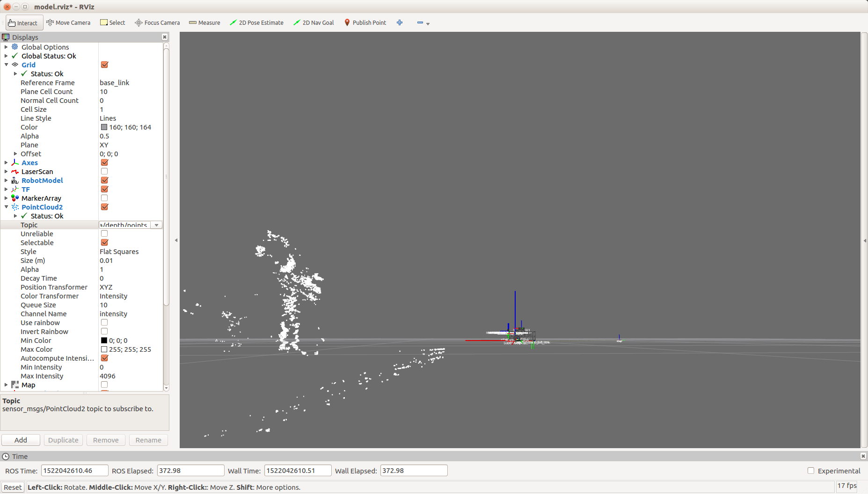Open the Topic dropdown arrow
The height and width of the screenshot is (494, 868).
[x=157, y=225]
